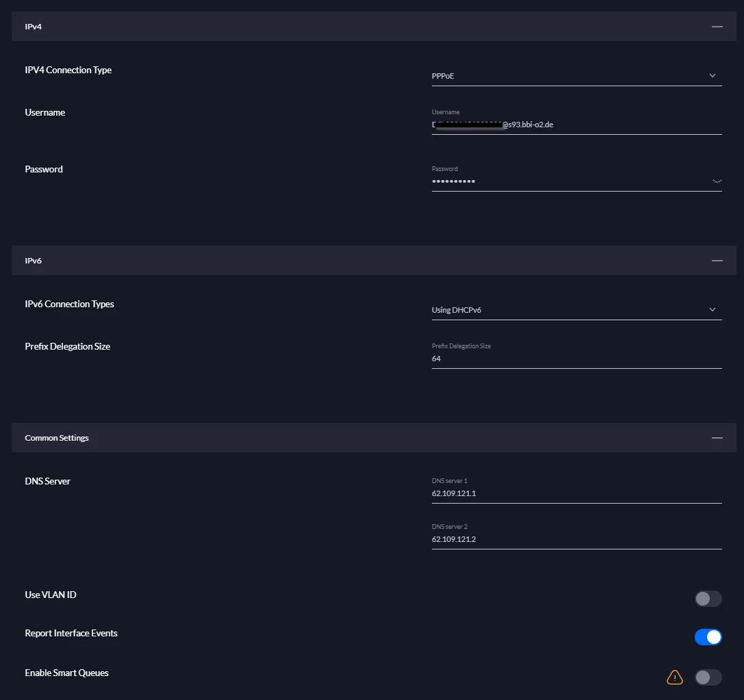The image size is (744, 700).
Task: Collapse the IPv4 section
Action: 717,27
